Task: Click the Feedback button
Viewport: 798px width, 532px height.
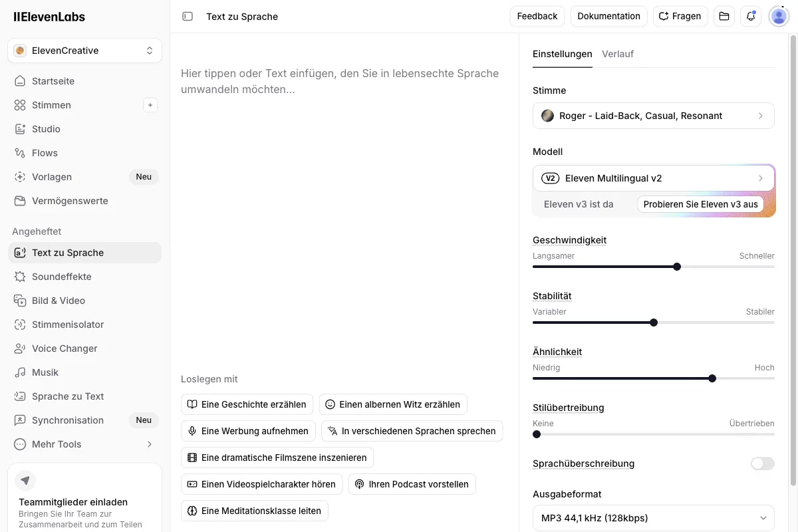Action: click(537, 17)
